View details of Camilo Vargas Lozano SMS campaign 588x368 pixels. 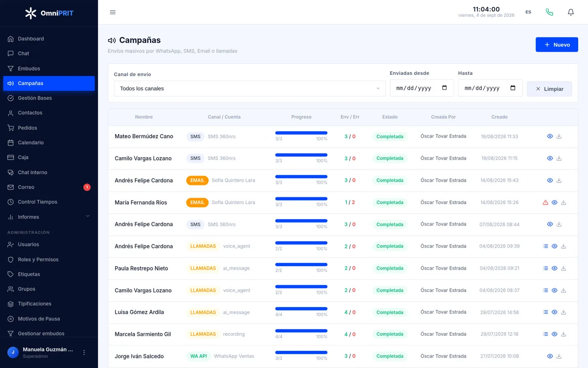[550, 158]
